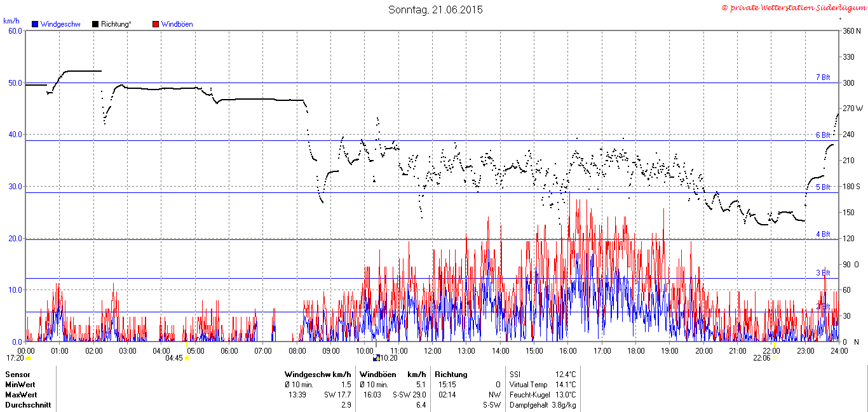Viewport: 868px width, 412px height.
Task: Click the Richtung column header in table
Action: 451,375
